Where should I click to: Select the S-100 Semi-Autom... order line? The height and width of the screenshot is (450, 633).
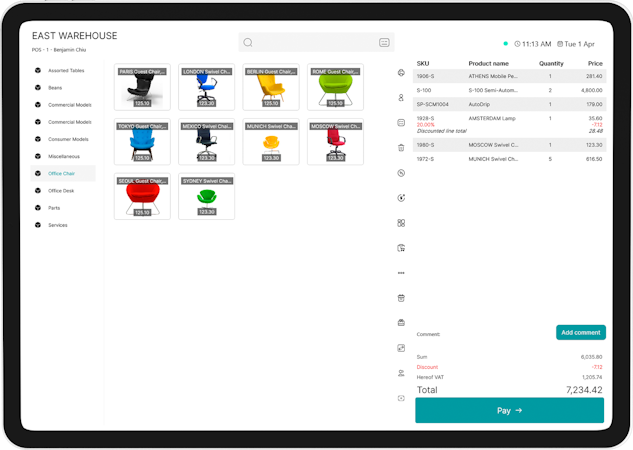509,90
